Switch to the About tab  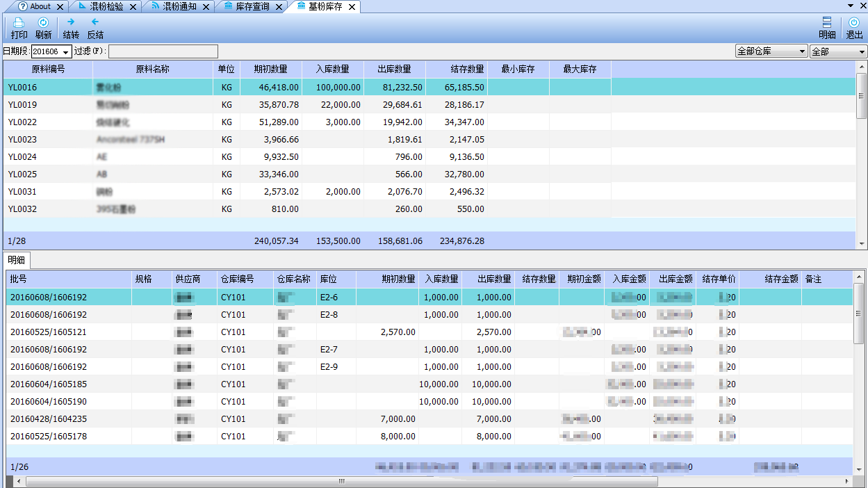coord(40,6)
